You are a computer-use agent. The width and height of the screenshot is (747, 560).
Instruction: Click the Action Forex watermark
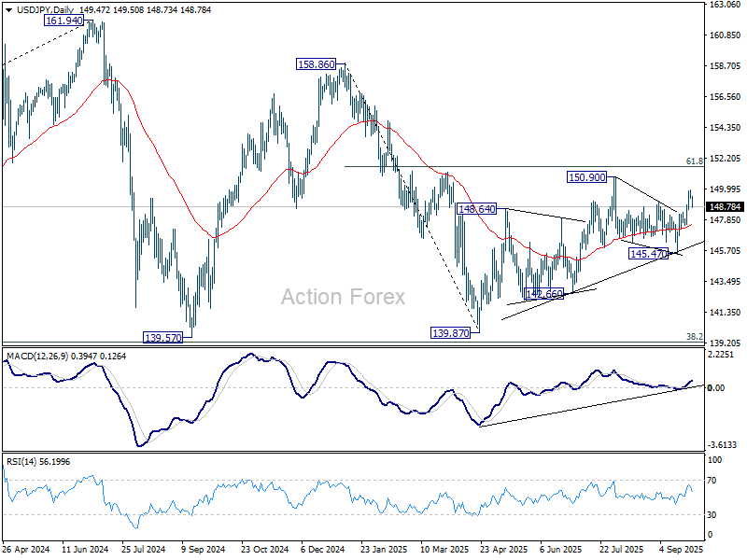[343, 297]
